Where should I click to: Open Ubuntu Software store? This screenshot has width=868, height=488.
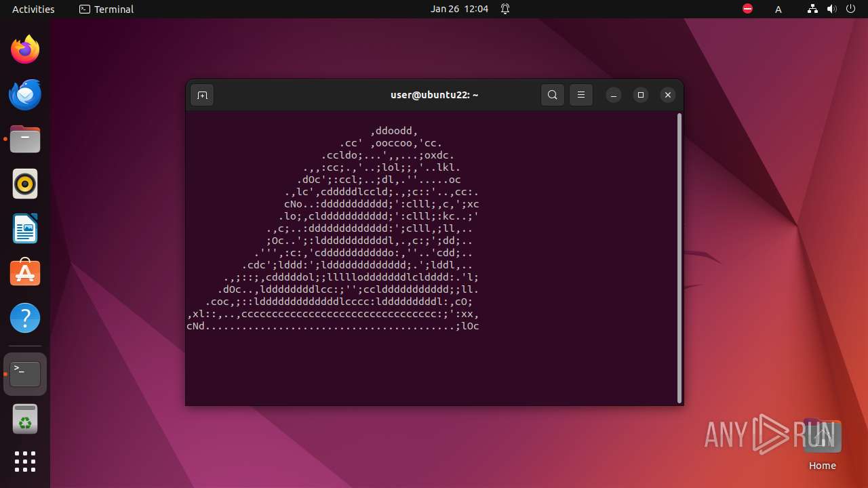pyautogui.click(x=25, y=273)
